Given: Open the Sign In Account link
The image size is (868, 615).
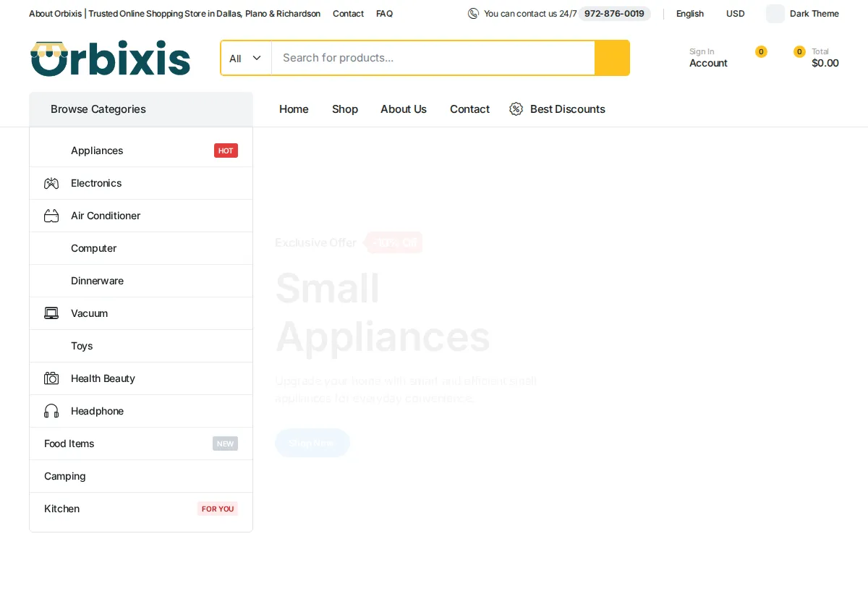Looking at the screenshot, I should 708,58.
